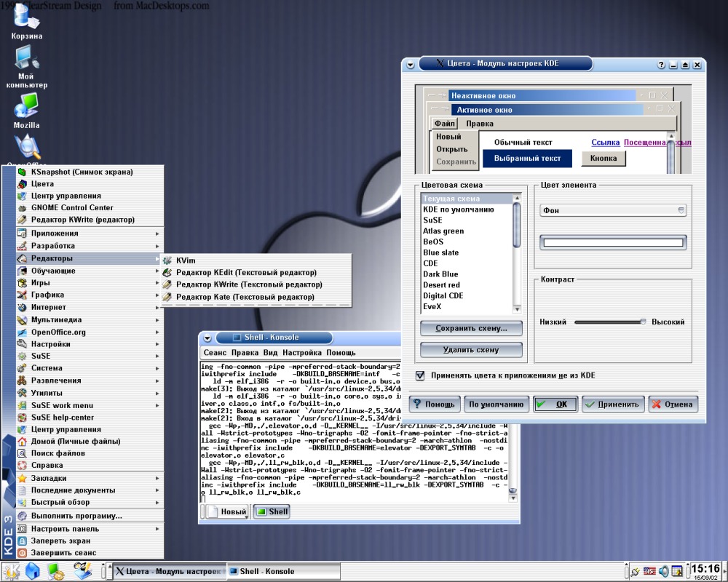Screen dimensions: 728x582
Task: Expand the Игры submenu
Action: (90, 283)
